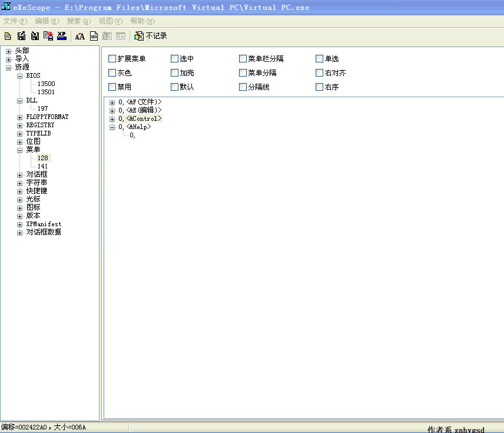The image size is (504, 433).
Task: Toggle the 右对齐 checkbox
Action: tap(320, 73)
